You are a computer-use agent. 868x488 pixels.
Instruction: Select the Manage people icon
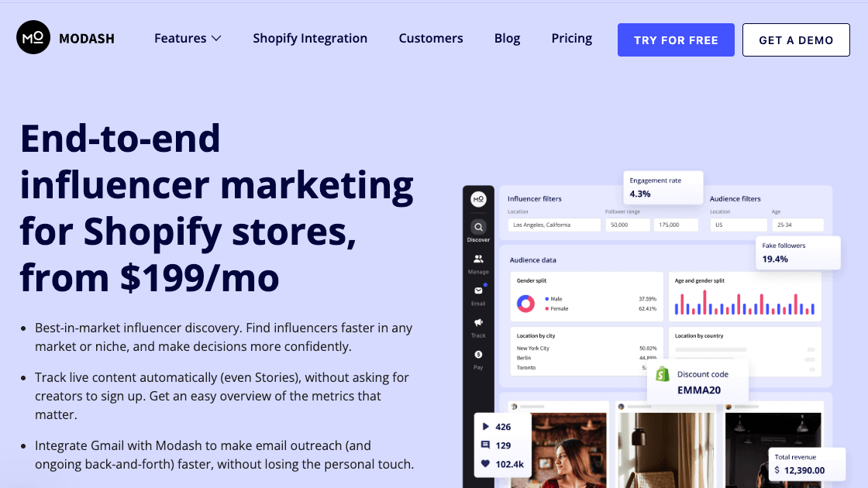(x=478, y=259)
